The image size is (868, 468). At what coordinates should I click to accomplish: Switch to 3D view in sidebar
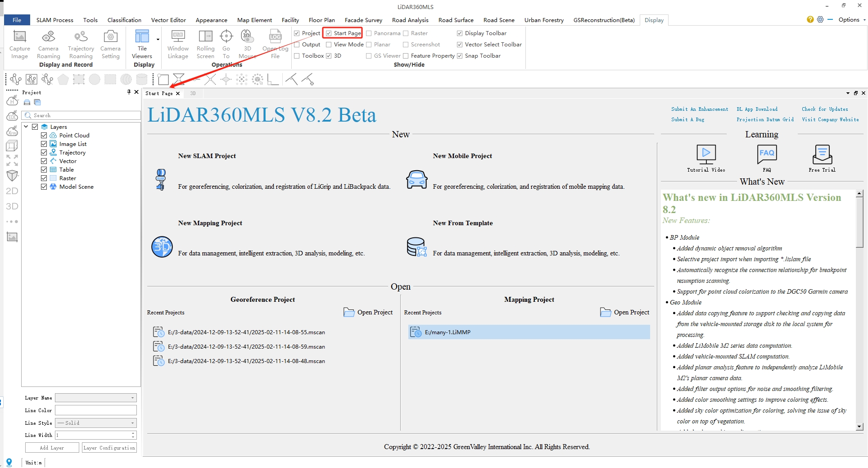[x=12, y=206]
